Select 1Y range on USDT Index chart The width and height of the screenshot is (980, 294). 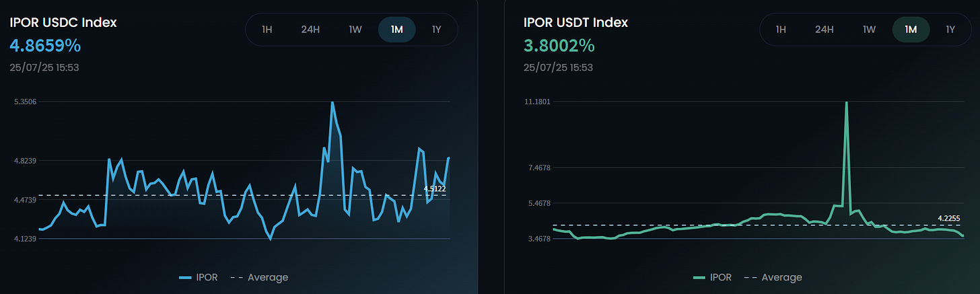950,29
